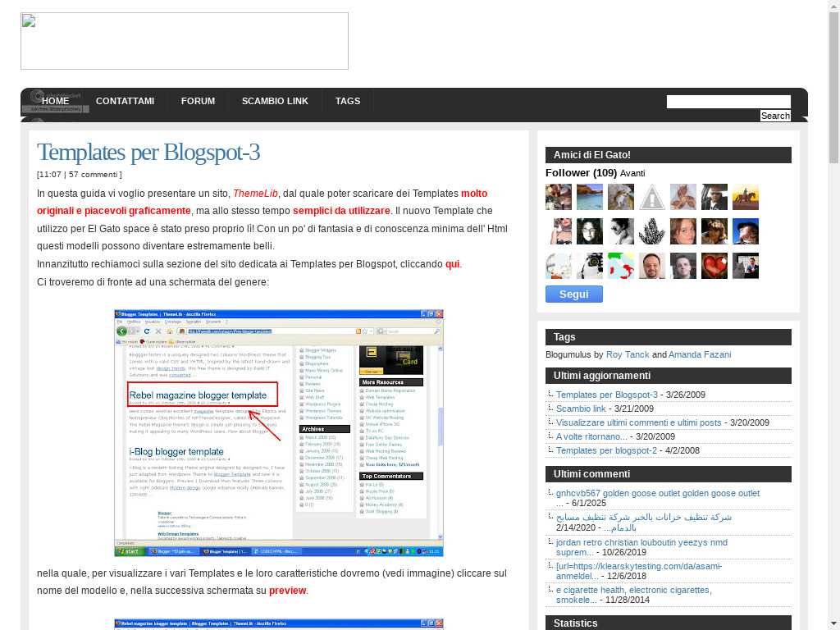
Task: Click the camera lens follower avatar
Action: pos(590,266)
